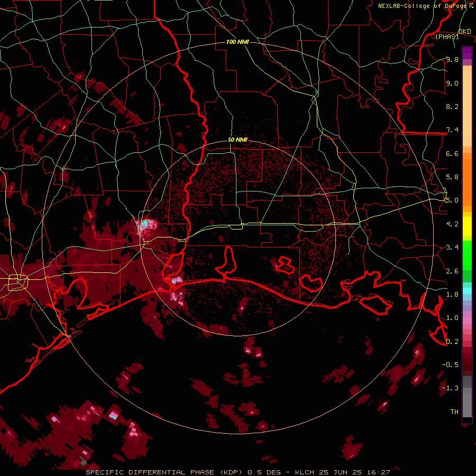Click the -1.3 scale value
This screenshot has width=476, height=476.
point(450,388)
